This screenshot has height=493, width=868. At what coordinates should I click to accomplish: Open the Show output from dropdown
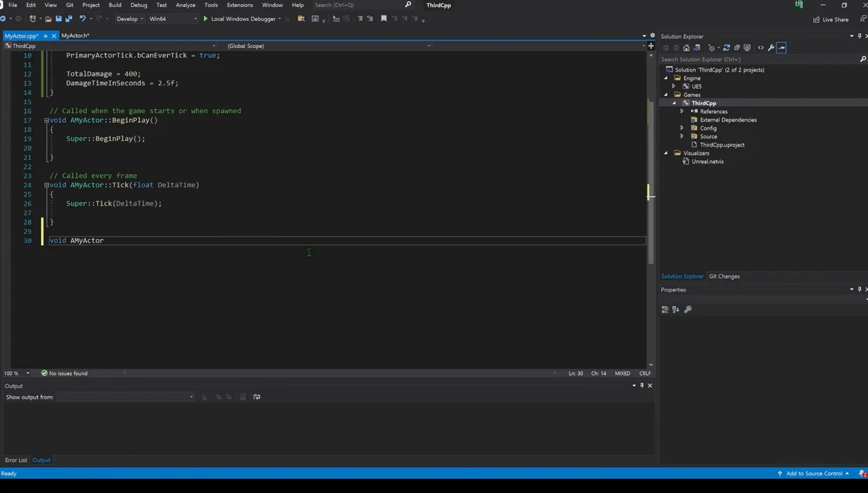126,397
